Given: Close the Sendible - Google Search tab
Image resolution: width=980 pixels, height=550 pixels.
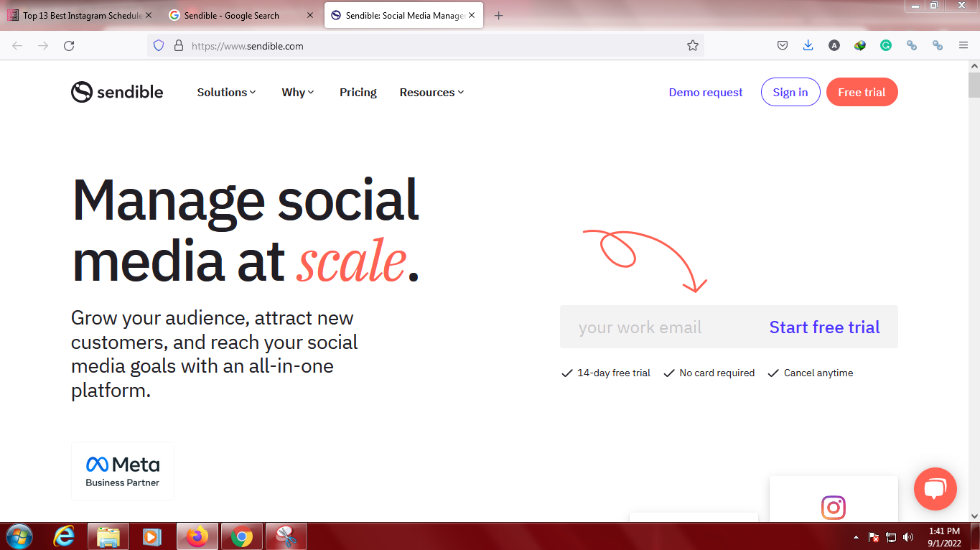Looking at the screenshot, I should (x=310, y=15).
